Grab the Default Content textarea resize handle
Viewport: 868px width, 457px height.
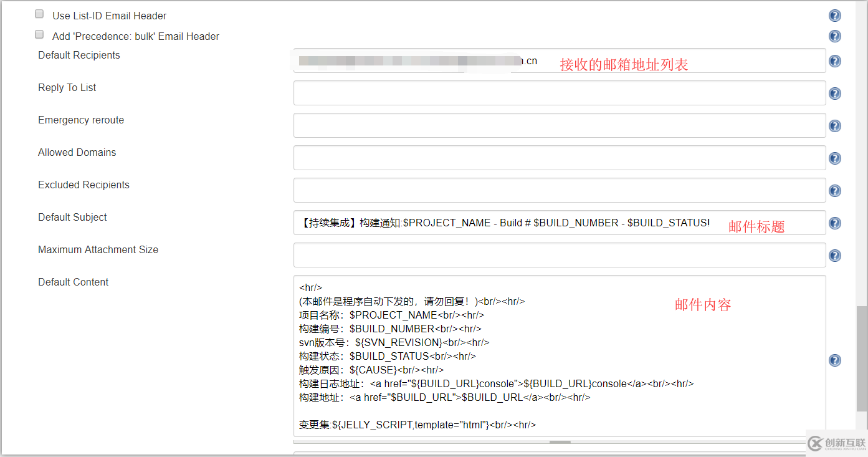coord(560,441)
